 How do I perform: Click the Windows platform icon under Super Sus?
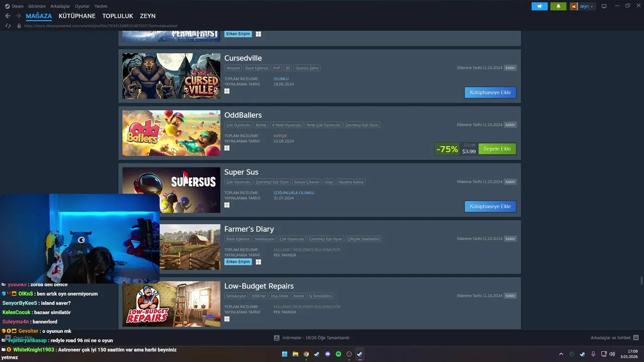(227, 205)
